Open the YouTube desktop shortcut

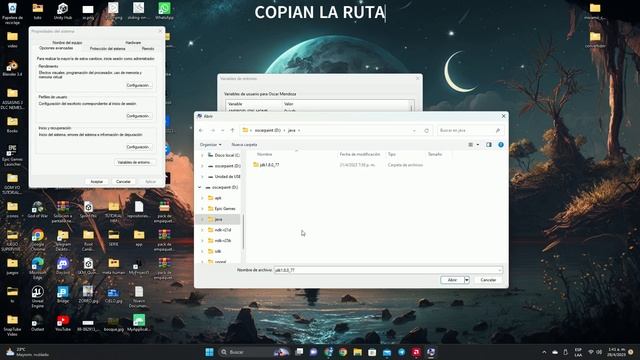(63, 322)
